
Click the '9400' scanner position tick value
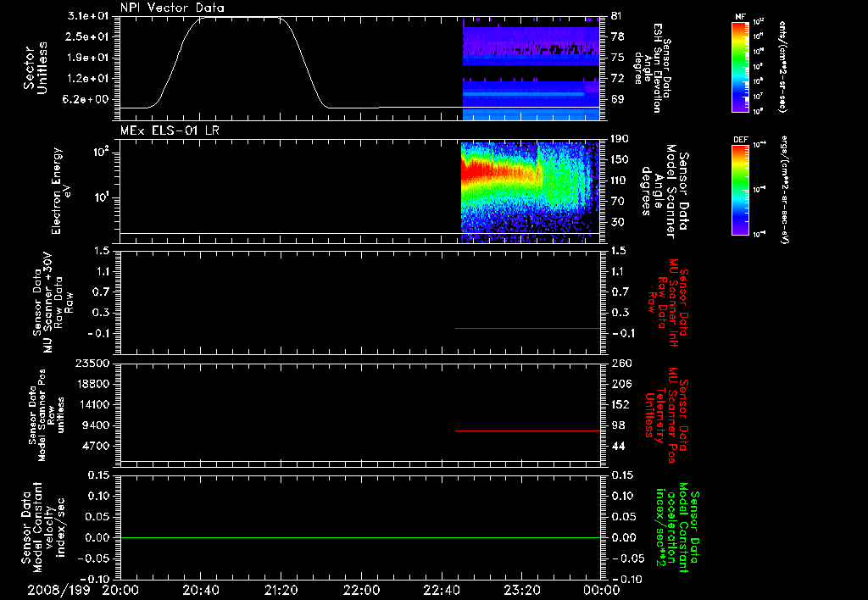(x=97, y=425)
